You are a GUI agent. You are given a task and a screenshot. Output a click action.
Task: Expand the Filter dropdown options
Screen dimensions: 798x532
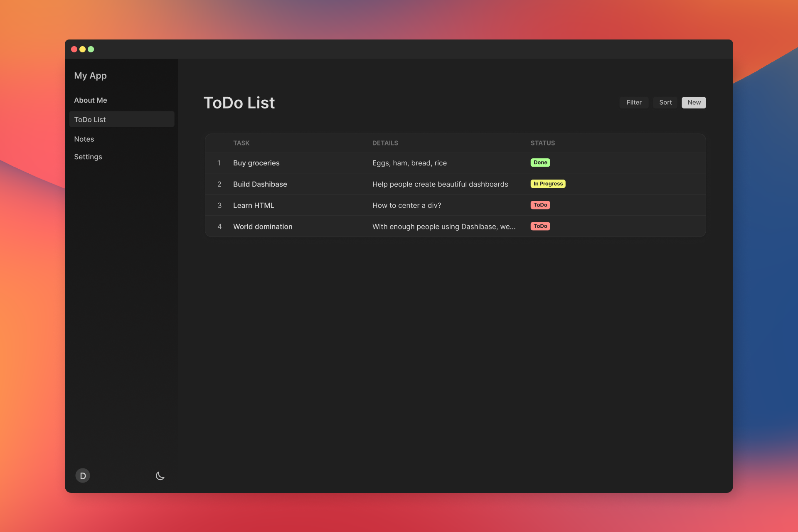[634, 102]
